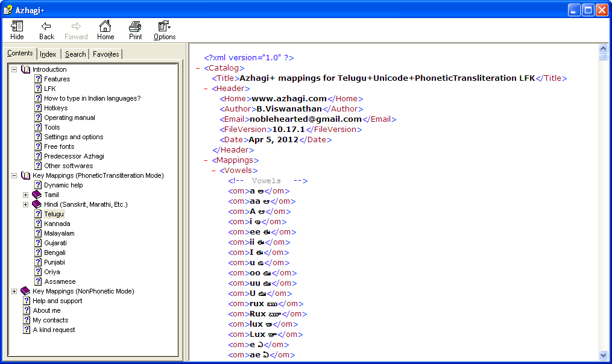
Task: Click the A kind request page icon
Action: (27, 330)
